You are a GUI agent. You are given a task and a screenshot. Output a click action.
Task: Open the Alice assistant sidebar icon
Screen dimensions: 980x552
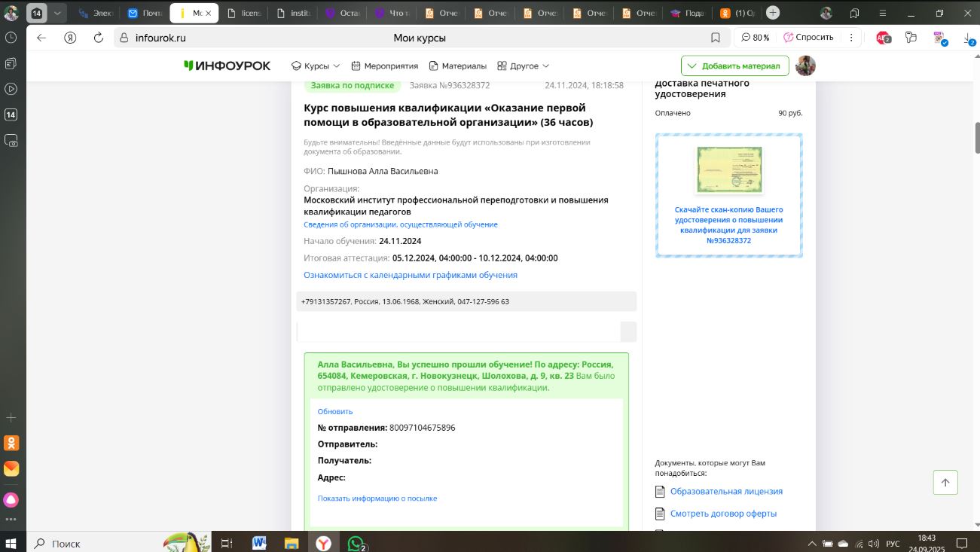(11, 499)
